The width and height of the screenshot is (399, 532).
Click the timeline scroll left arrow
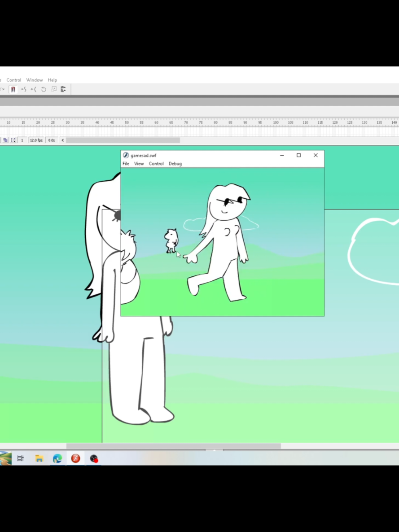(x=62, y=140)
